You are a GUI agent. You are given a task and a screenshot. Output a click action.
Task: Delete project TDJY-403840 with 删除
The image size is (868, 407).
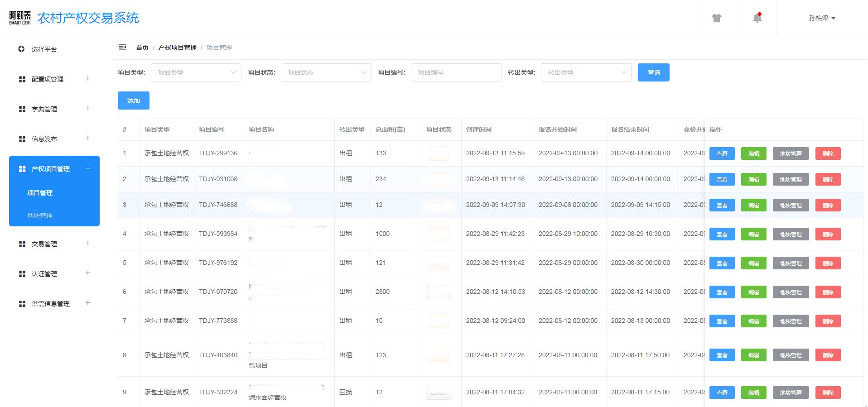828,355
